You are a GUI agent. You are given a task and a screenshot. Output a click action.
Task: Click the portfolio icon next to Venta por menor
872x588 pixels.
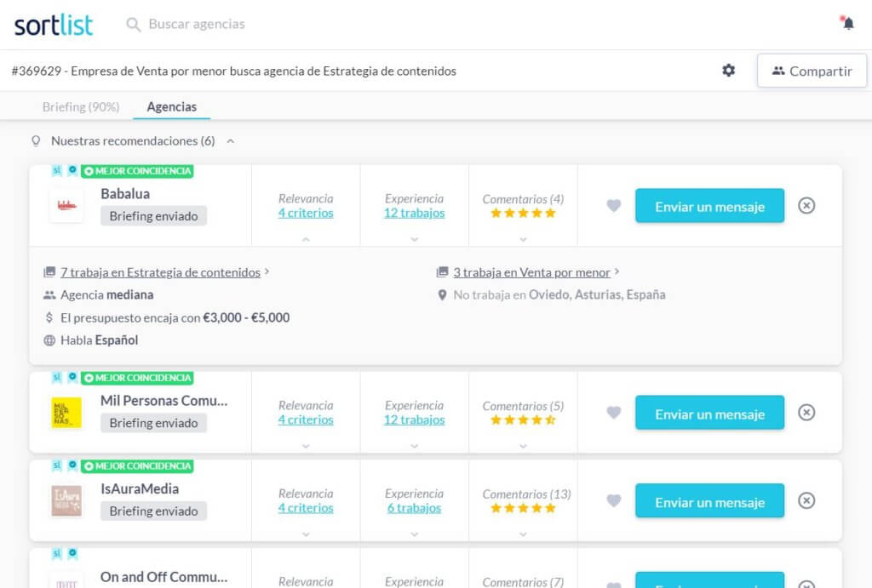(442, 271)
